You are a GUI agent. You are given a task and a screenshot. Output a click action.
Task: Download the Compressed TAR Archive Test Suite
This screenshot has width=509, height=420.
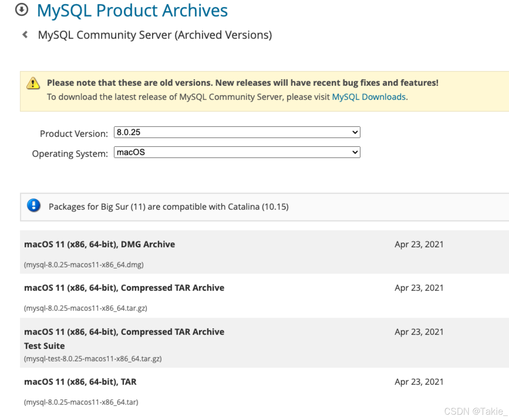click(124, 332)
